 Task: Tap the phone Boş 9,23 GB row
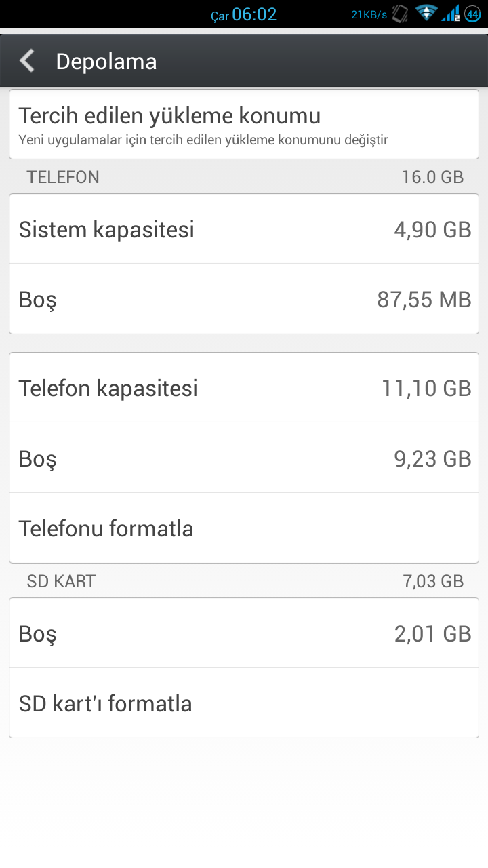click(244, 458)
